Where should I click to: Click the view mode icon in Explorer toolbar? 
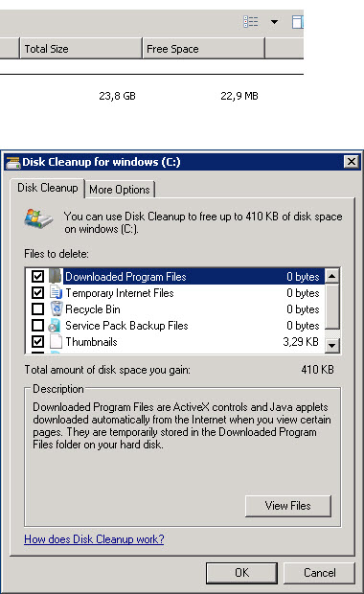(250, 22)
